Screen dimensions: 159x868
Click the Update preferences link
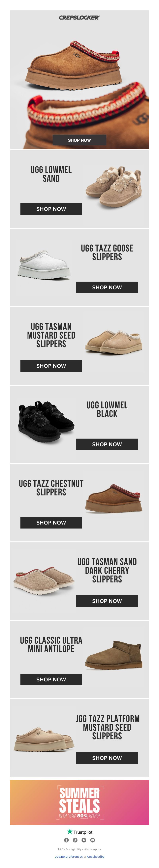tap(69, 856)
